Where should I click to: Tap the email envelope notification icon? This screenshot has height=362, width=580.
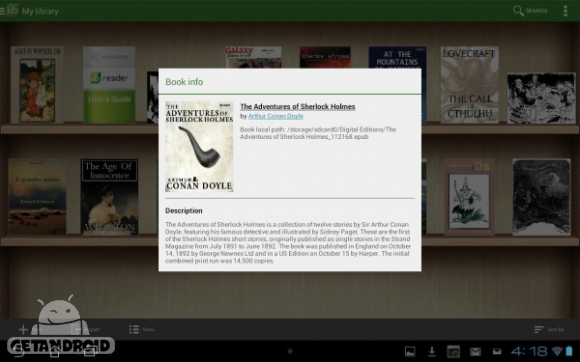(x=497, y=351)
